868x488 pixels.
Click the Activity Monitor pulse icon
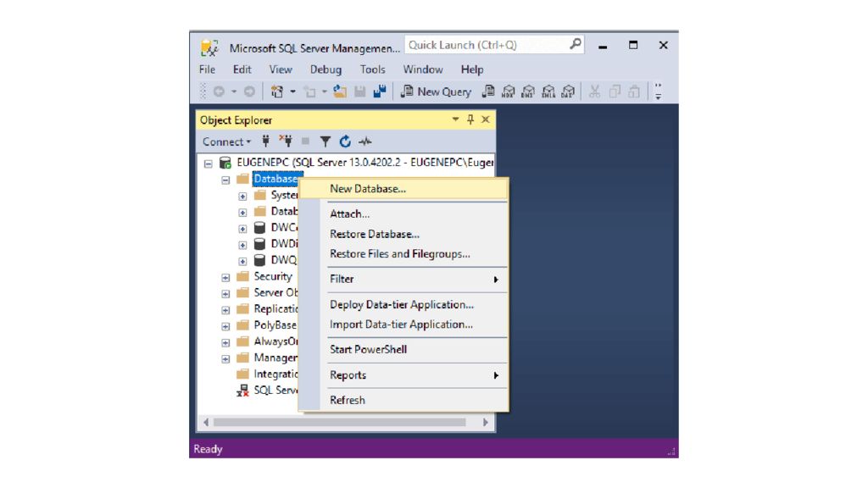point(364,141)
